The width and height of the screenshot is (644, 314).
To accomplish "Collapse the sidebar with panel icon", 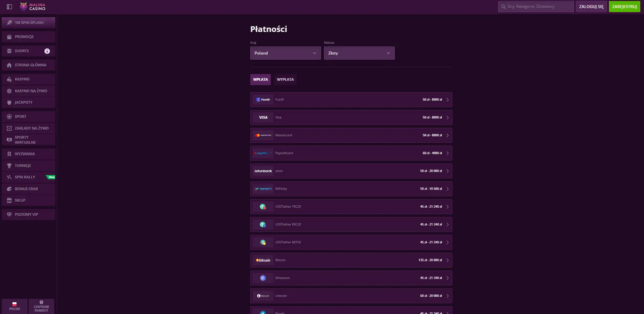I will (9, 7).
